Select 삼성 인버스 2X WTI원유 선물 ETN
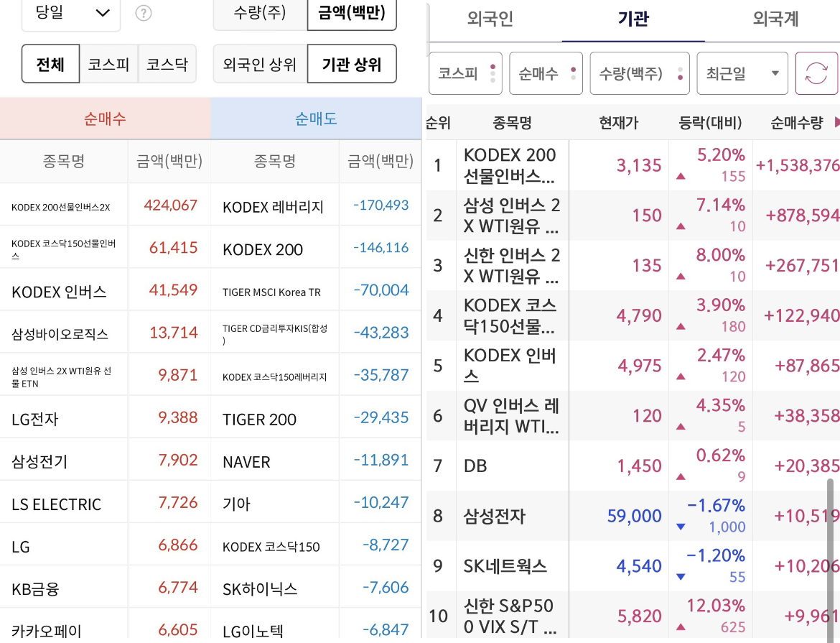840x643 pixels. click(x=62, y=376)
